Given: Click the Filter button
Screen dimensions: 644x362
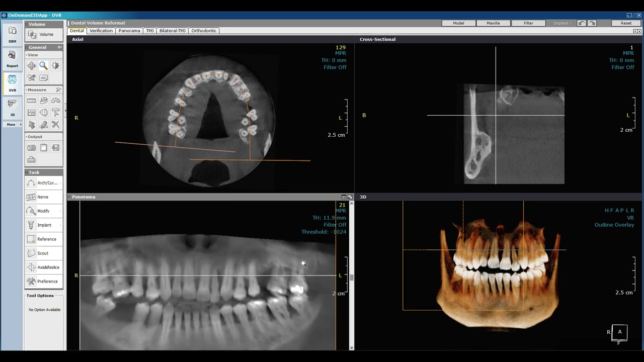Looking at the screenshot, I should click(528, 23).
